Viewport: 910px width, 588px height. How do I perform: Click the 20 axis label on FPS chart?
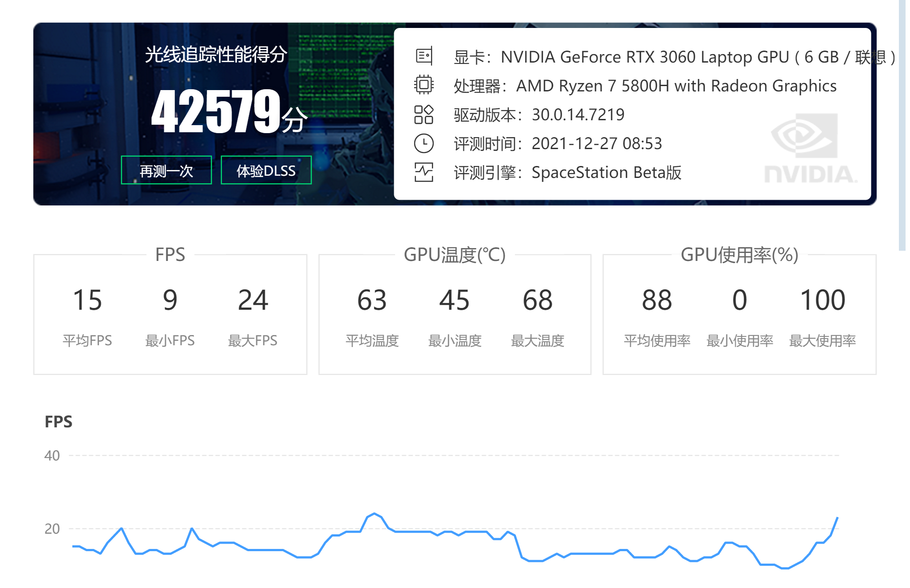(52, 529)
